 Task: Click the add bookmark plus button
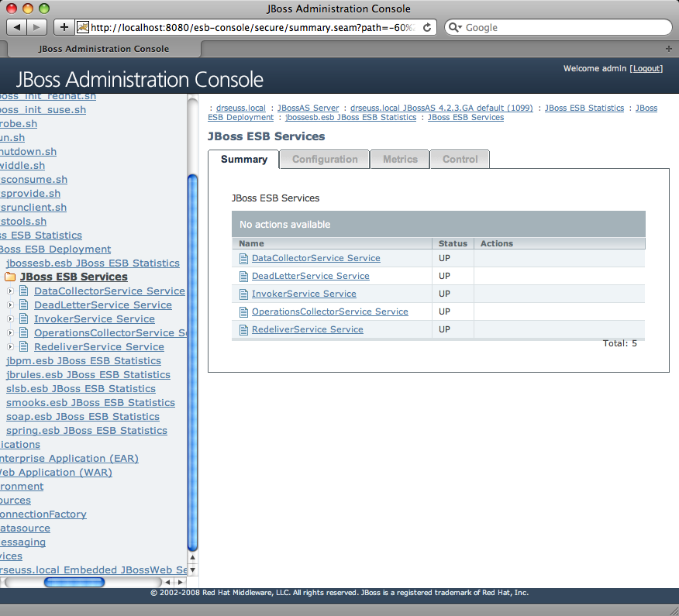pyautogui.click(x=64, y=27)
